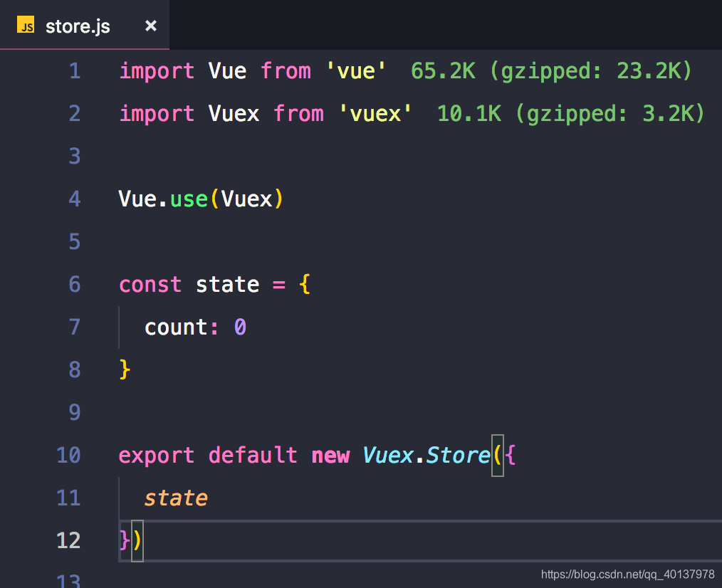Click the 'default' keyword on line 10
This screenshot has width=722, height=588.
click(x=253, y=456)
